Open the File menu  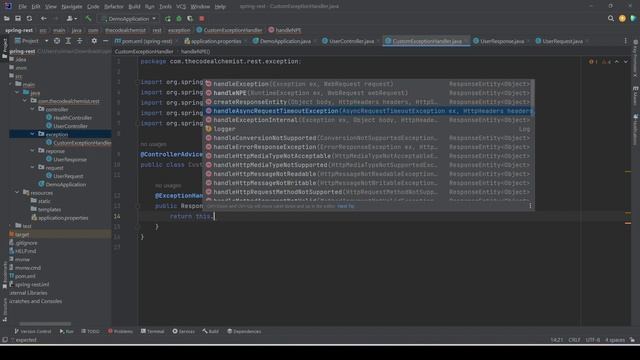coord(22,7)
